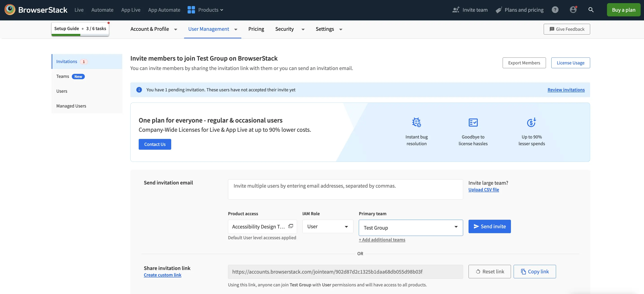Select Teams in the sidebar
The image size is (644, 294).
(63, 76)
